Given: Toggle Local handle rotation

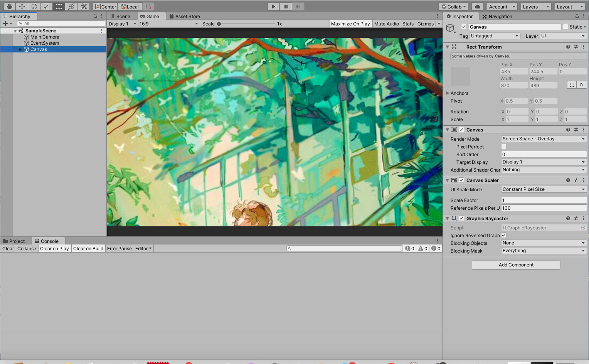Looking at the screenshot, I should [x=130, y=7].
